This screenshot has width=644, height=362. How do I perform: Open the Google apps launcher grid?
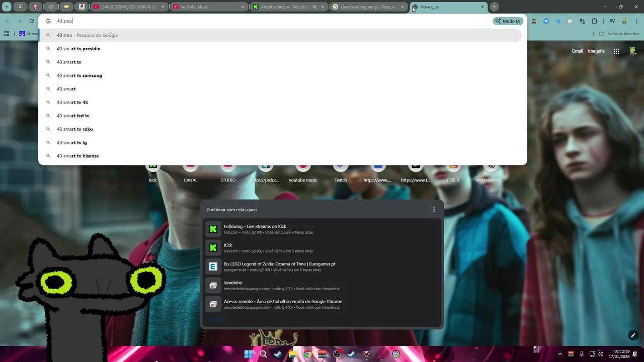click(616, 51)
